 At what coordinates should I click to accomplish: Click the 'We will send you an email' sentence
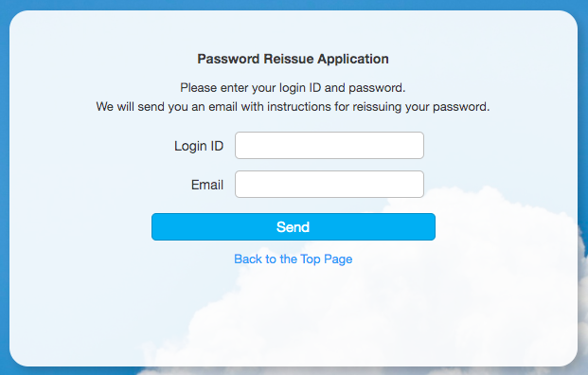click(293, 107)
